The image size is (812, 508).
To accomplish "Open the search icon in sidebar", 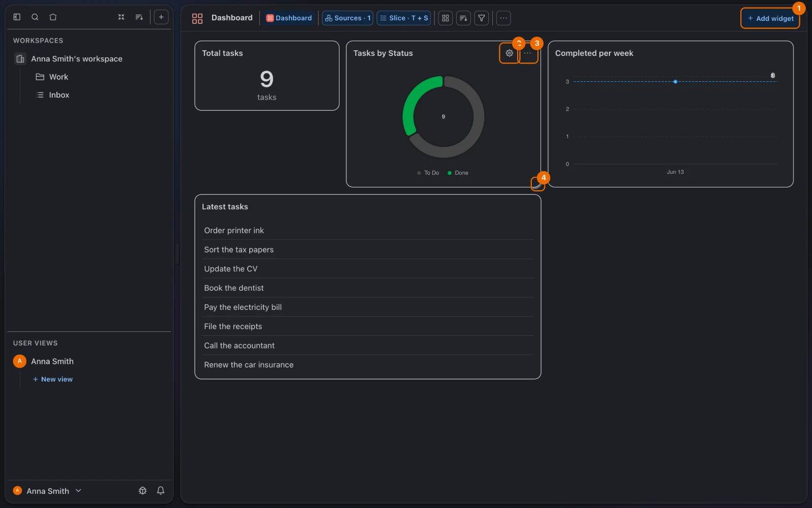I will coord(35,17).
